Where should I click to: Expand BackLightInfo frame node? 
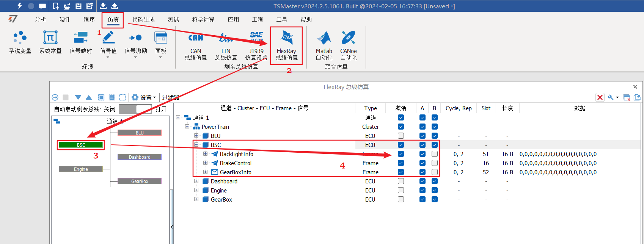[x=206, y=154]
